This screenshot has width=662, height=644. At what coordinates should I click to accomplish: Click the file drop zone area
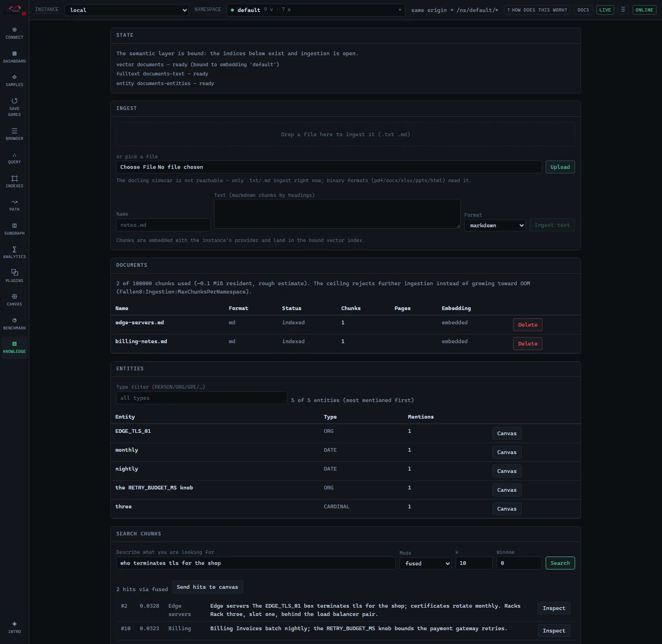[345, 134]
